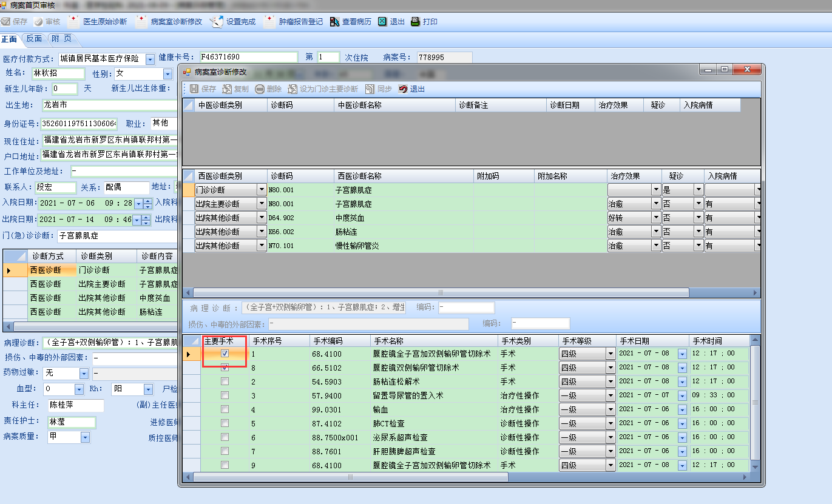This screenshot has width=832, height=504.
Task: Select surgery code cell 54.5903
Action: coord(340,381)
